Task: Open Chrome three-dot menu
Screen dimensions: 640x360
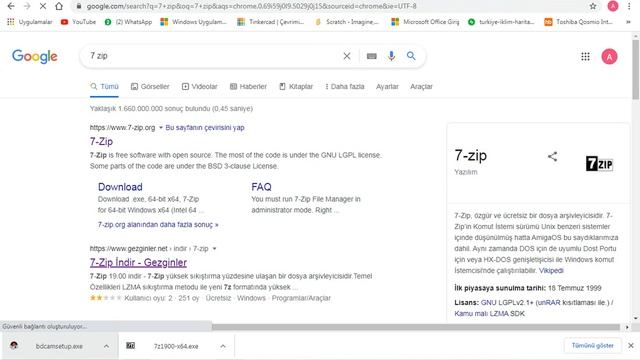Action: (x=629, y=6)
